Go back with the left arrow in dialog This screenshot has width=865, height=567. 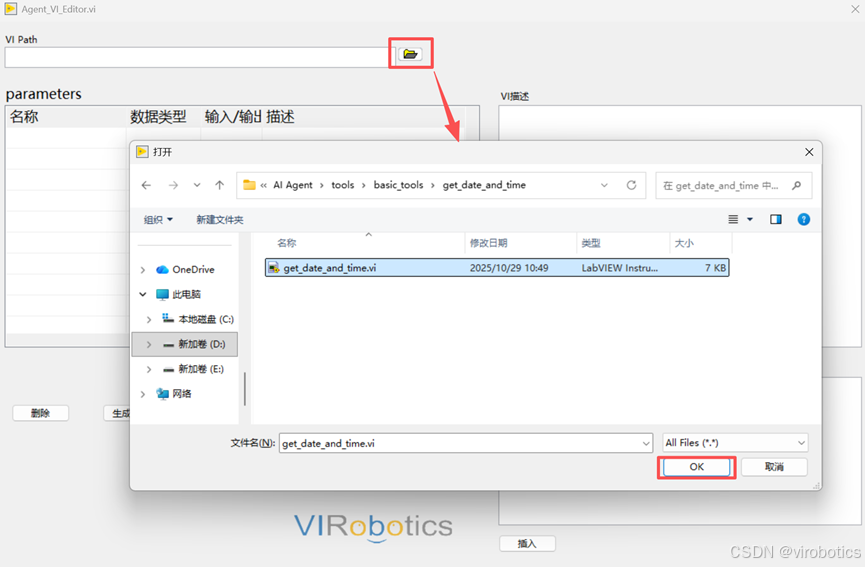146,185
